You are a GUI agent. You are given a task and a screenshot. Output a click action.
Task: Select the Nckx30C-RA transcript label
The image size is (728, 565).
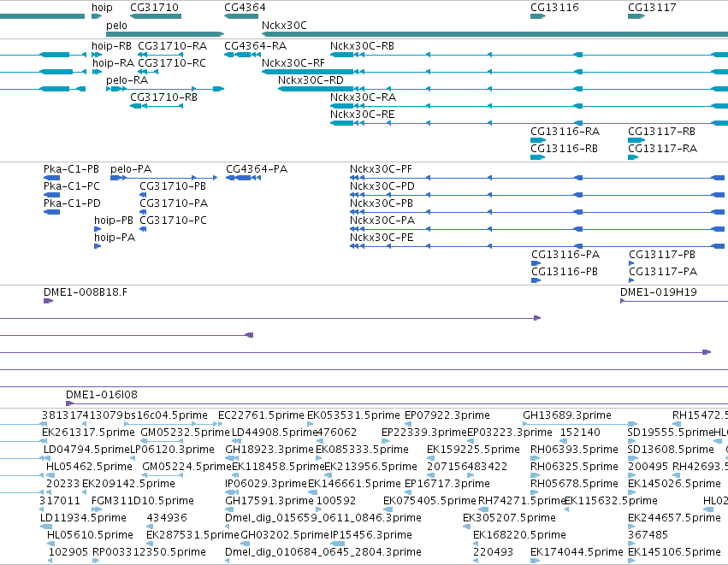click(363, 97)
